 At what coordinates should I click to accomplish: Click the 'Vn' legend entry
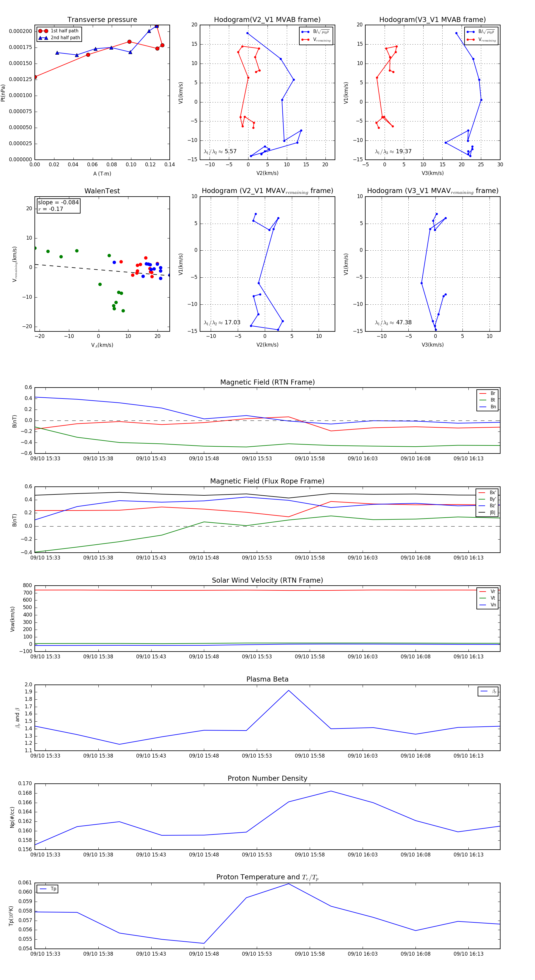point(487,605)
